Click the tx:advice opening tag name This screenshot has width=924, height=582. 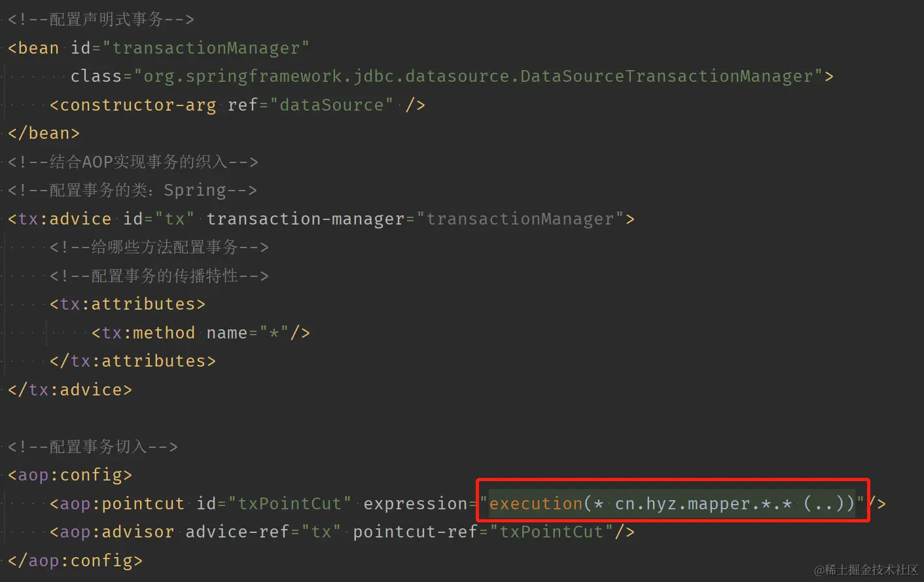click(x=65, y=219)
